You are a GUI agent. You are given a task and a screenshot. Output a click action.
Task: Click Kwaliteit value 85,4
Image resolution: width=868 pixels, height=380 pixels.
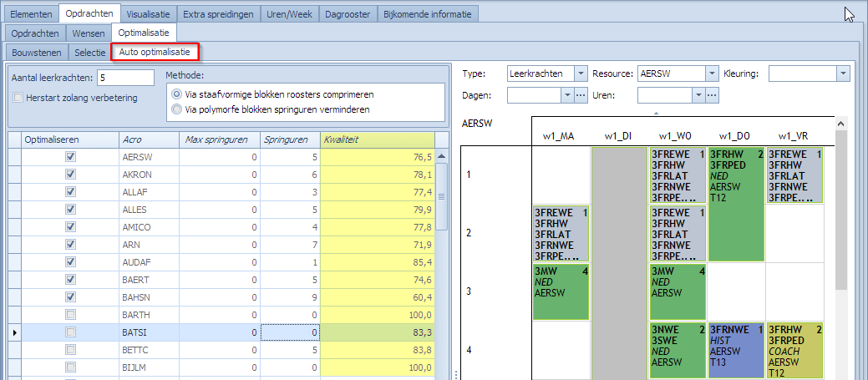[378, 262]
